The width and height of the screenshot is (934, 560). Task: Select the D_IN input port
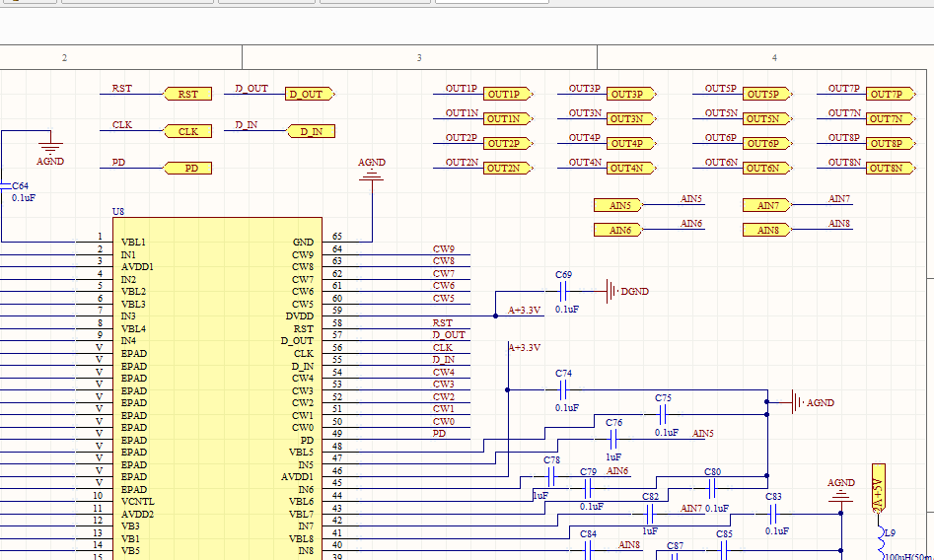click(311, 131)
